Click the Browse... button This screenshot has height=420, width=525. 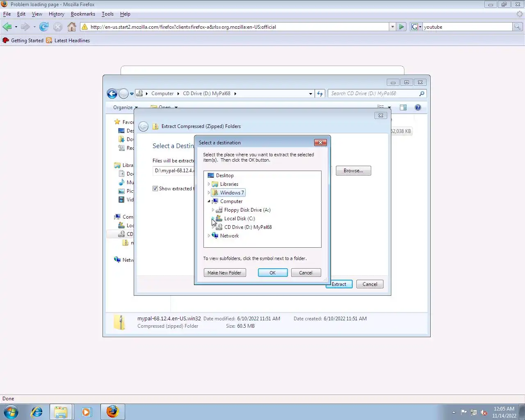353,171
